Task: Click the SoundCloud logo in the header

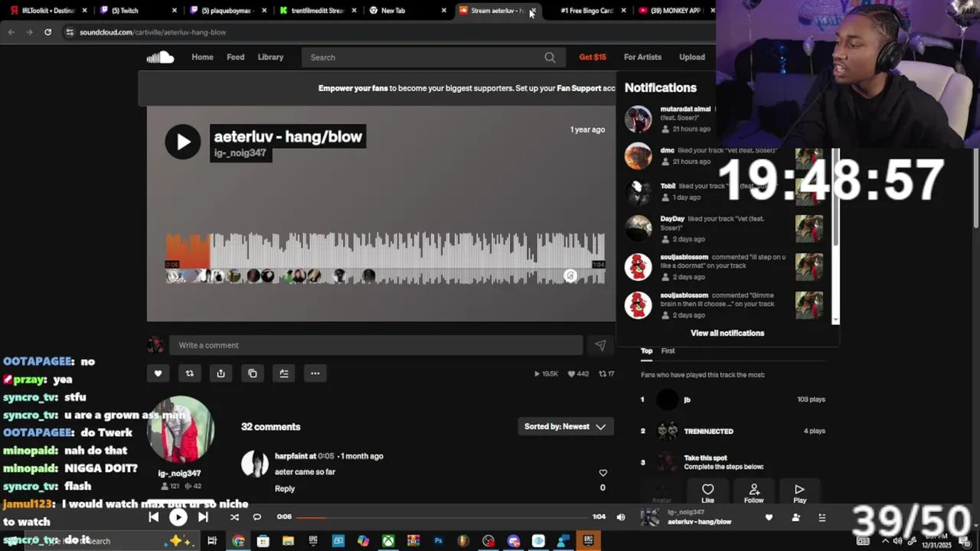Action: click(x=160, y=57)
